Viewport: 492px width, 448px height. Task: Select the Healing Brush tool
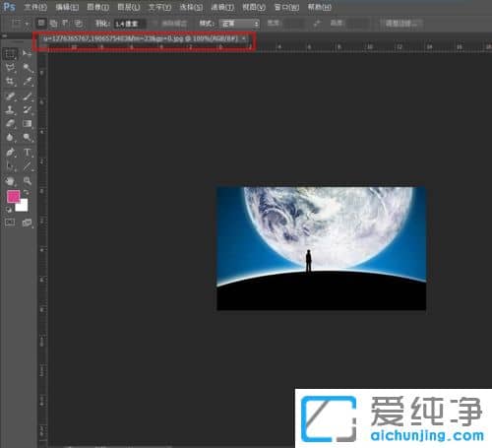[x=10, y=96]
